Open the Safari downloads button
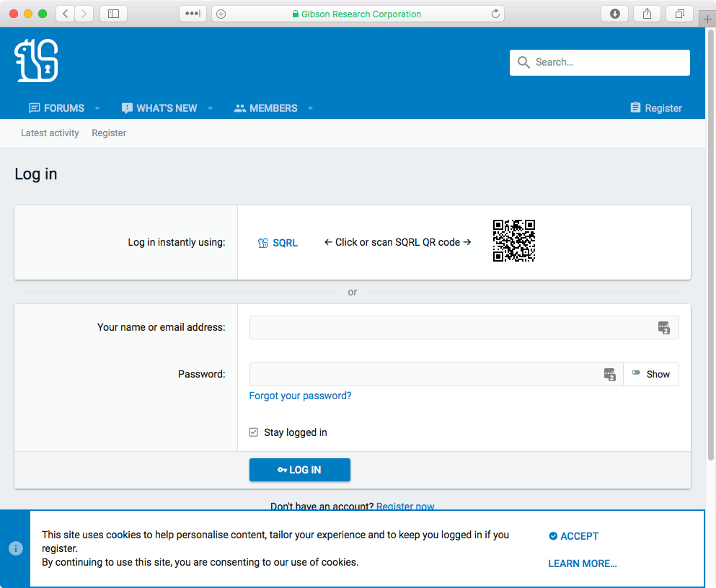The width and height of the screenshot is (716, 588). (x=614, y=14)
